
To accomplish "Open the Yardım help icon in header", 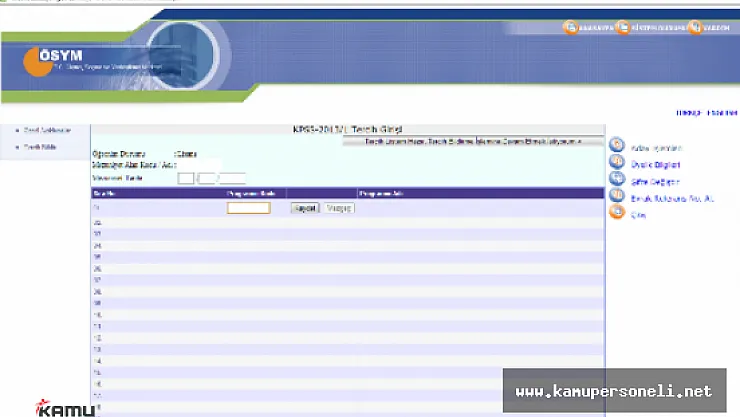I will coord(696,28).
